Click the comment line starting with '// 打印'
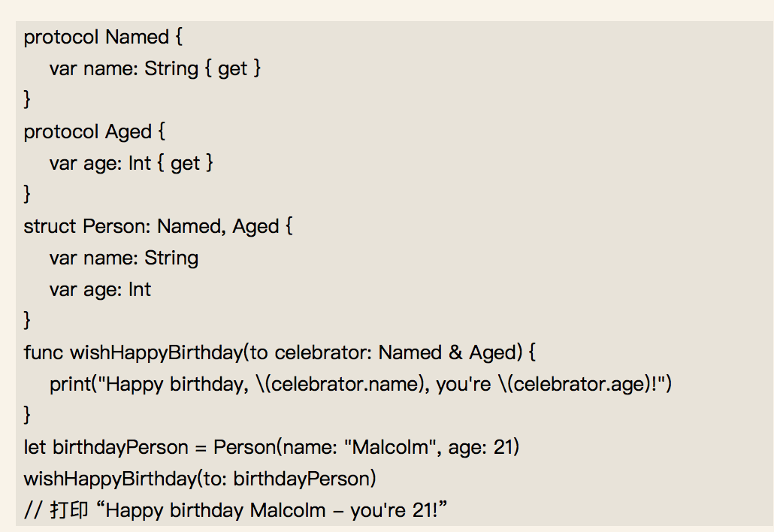774x532 pixels. coord(235,509)
